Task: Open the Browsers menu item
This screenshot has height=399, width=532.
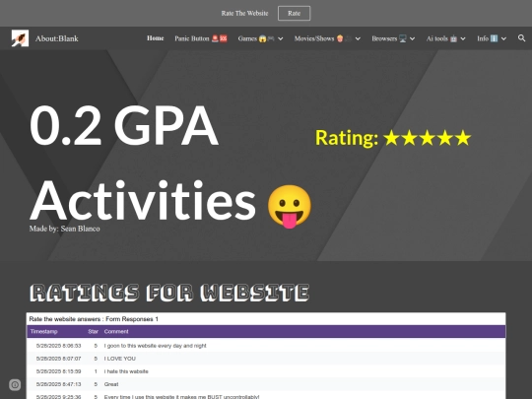Action: pos(389,38)
